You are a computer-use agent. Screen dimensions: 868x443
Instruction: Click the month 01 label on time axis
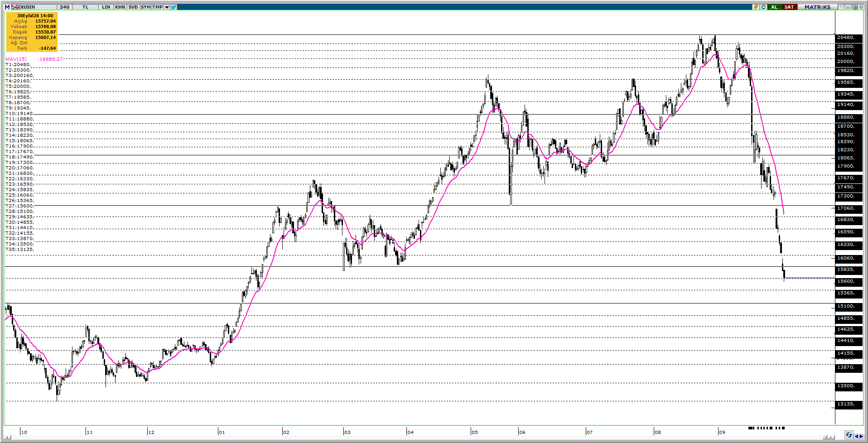pyautogui.click(x=222, y=432)
